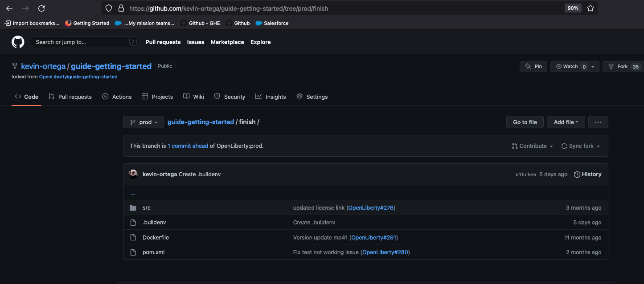Open the 1 commit ahead link
The height and width of the screenshot is (284, 644).
188,146
